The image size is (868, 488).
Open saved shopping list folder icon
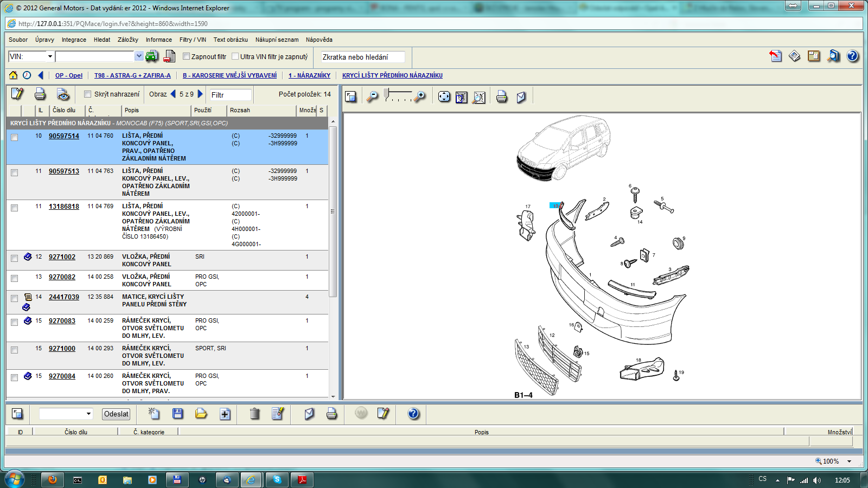pyautogui.click(x=201, y=414)
